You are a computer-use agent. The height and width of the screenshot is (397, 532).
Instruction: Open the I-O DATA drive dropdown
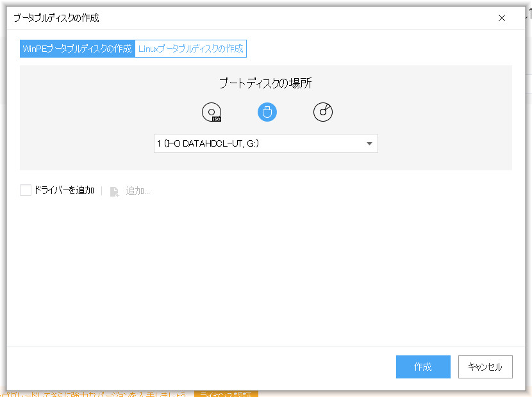265,143
